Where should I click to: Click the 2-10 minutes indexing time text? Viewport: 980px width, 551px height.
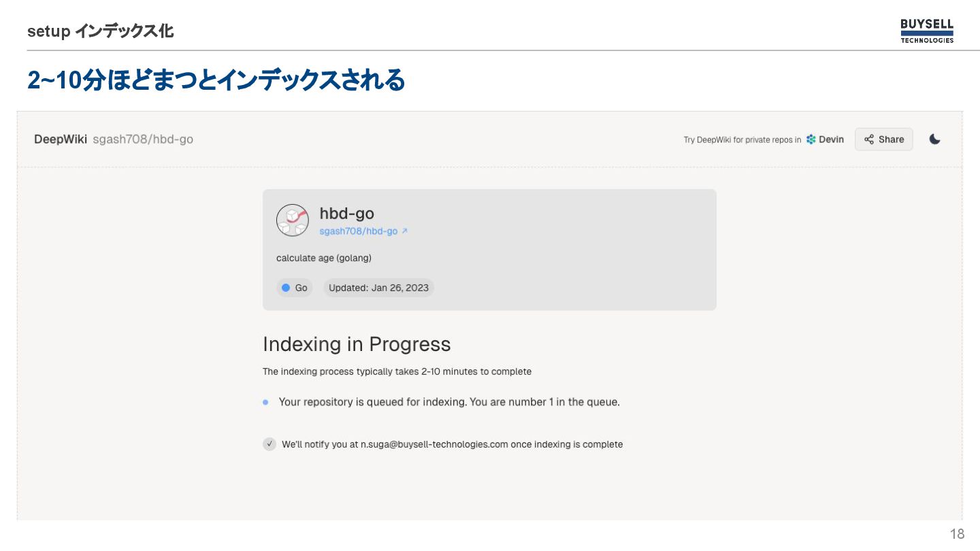coord(397,372)
